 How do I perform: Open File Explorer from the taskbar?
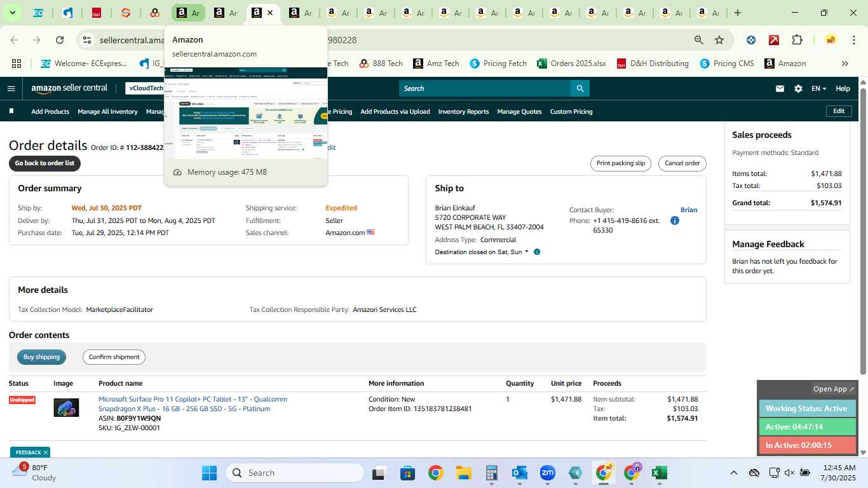(463, 473)
